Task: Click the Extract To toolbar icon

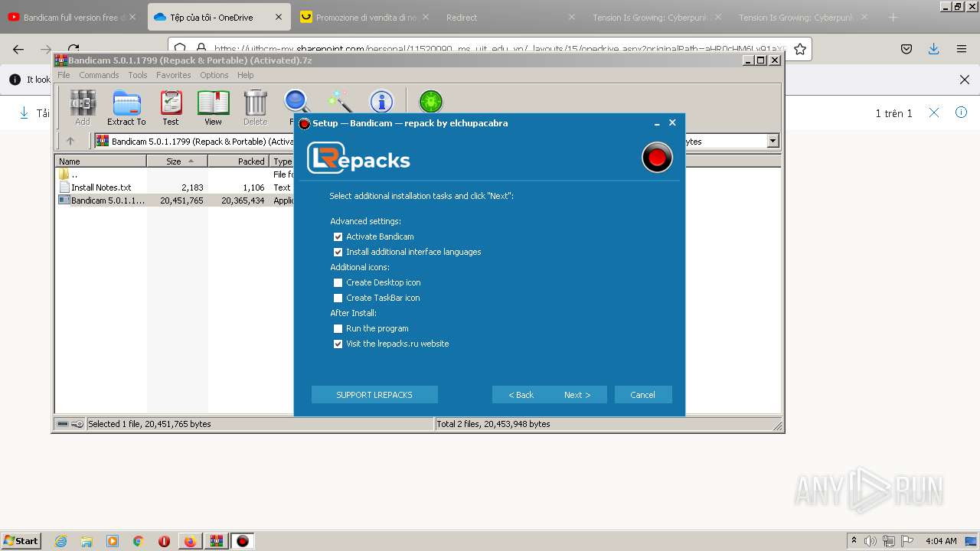Action: click(x=126, y=107)
